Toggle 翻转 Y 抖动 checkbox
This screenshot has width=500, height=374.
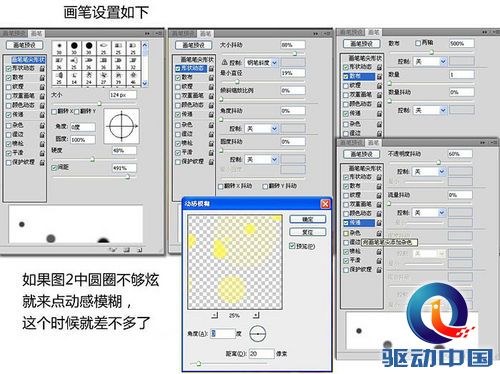point(265,187)
